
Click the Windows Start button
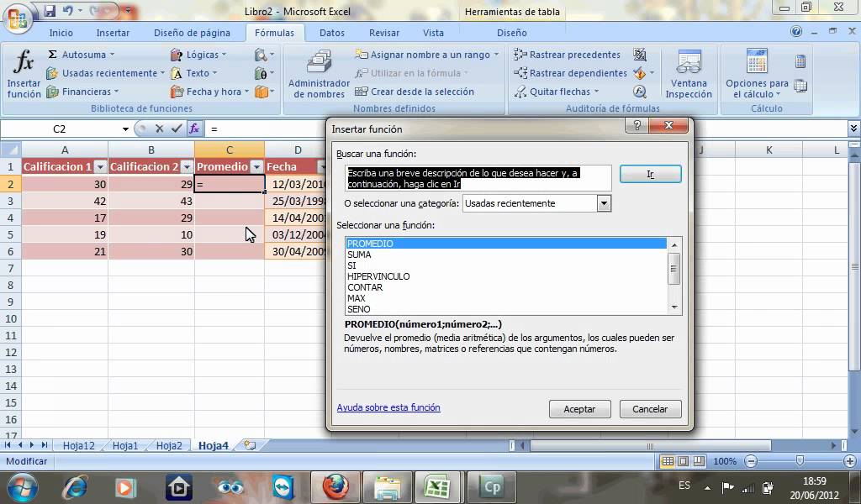coord(23,487)
